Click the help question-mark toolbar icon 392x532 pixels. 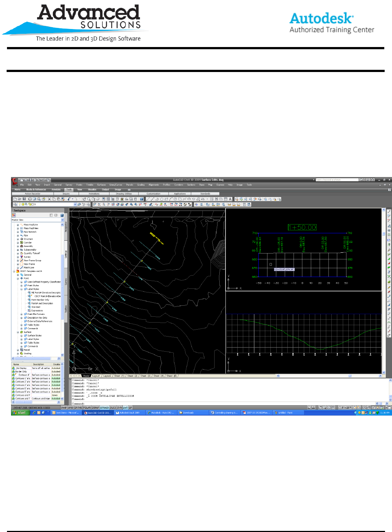[141, 199]
